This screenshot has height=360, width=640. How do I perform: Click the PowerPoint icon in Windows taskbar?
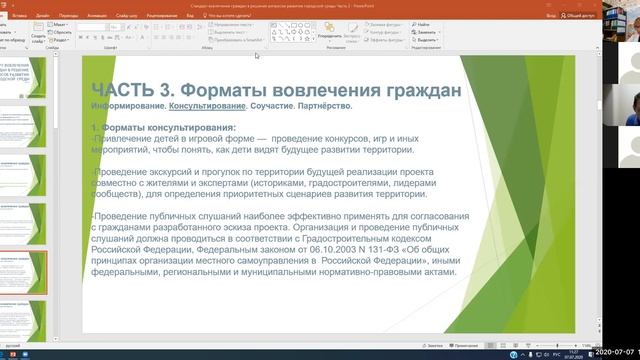(x=13, y=355)
